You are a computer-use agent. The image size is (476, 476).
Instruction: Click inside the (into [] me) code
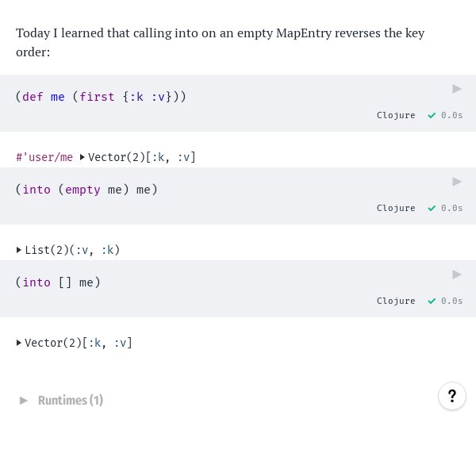coord(58,282)
